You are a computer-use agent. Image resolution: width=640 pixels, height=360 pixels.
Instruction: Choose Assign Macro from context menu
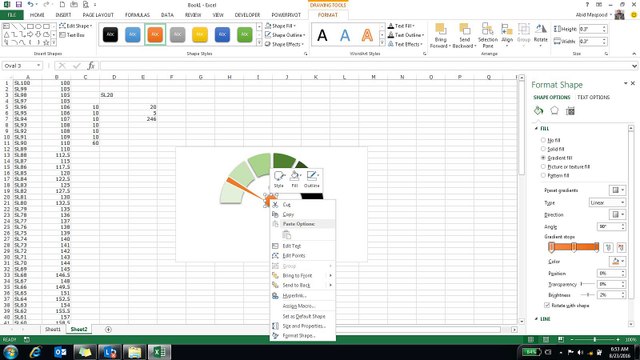click(302, 306)
